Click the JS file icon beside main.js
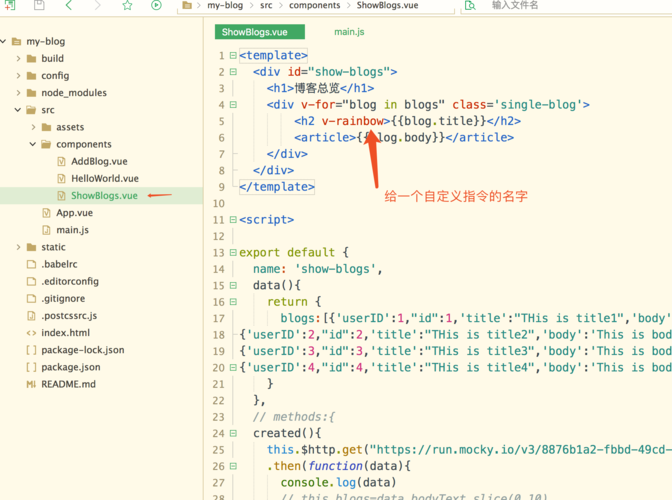 [x=46, y=230]
